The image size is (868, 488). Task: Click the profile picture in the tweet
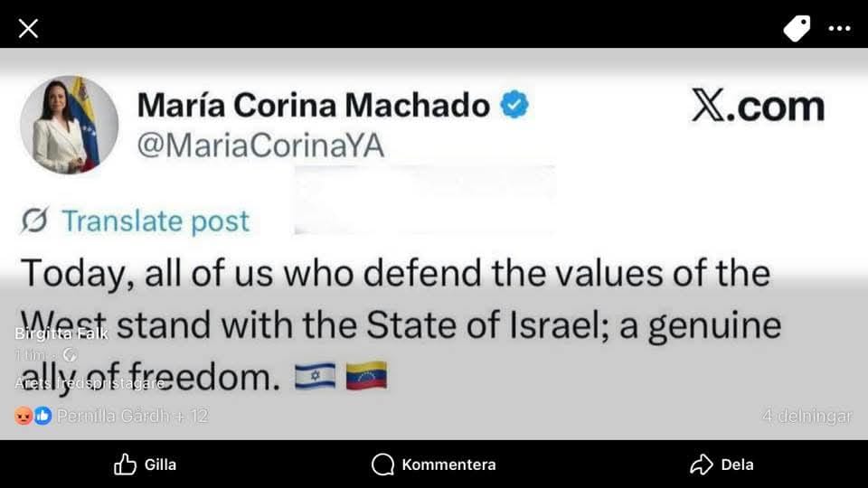pyautogui.click(x=69, y=125)
